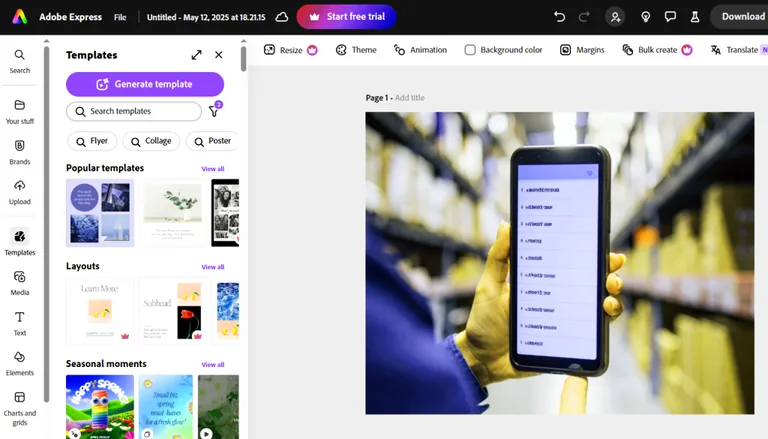Expand the Templates panel to full view

pyautogui.click(x=196, y=55)
